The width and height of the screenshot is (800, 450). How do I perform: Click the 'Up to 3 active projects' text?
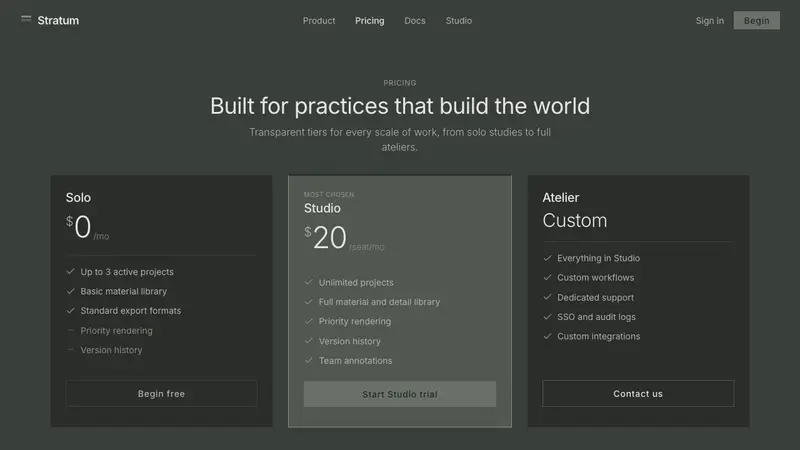127,272
